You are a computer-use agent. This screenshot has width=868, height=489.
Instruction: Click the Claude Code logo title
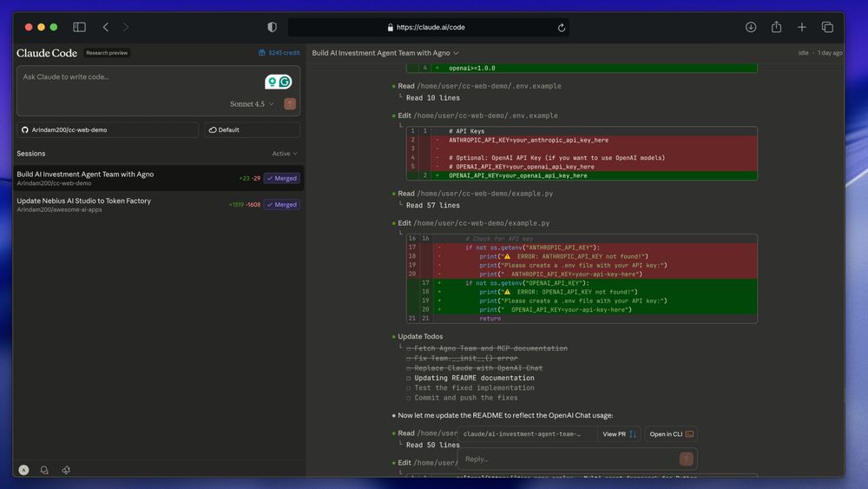(47, 53)
